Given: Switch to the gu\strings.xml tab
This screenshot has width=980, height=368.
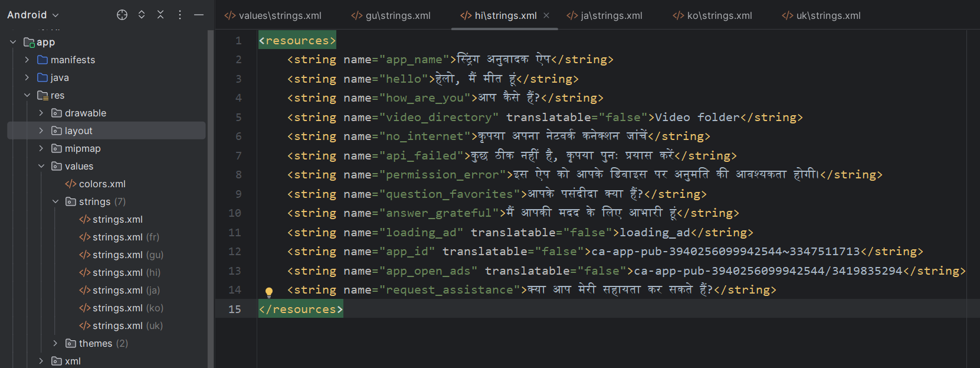Looking at the screenshot, I should (391, 15).
